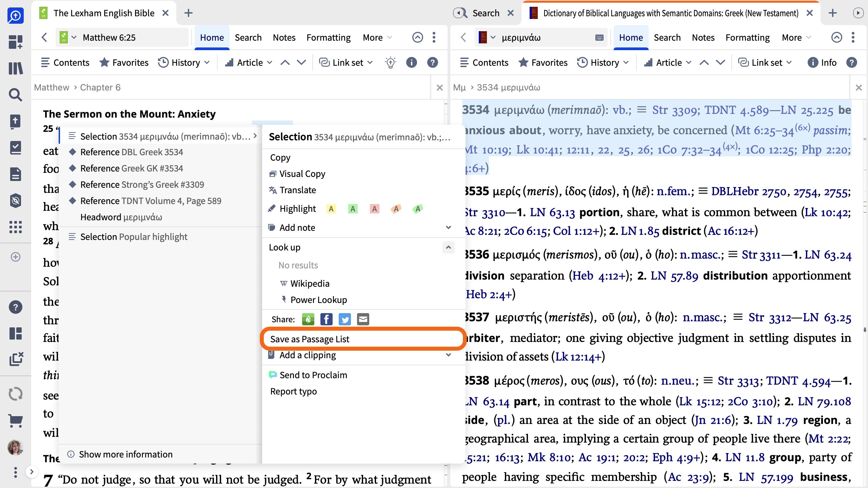
Task: Switch to the Search tab in Lexham Bible
Action: 248,38
